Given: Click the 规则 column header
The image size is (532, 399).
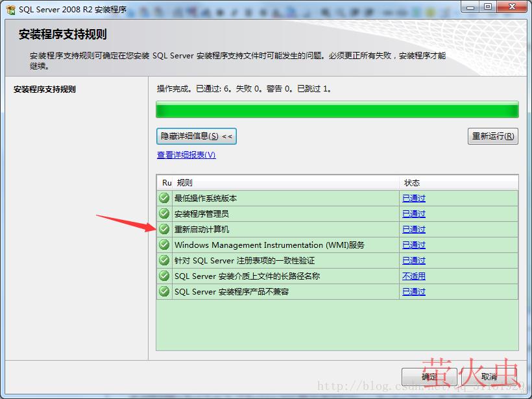Looking at the screenshot, I should coord(285,182).
